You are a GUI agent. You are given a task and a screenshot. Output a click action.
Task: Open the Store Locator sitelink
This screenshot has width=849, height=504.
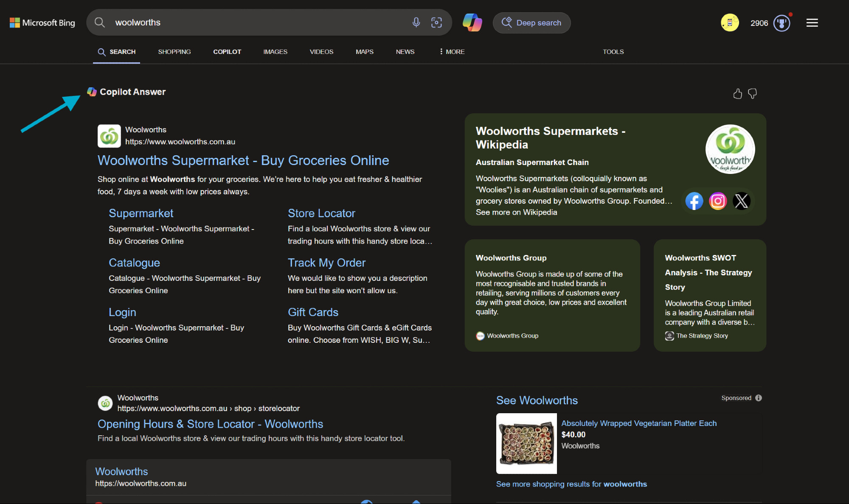[x=321, y=213]
